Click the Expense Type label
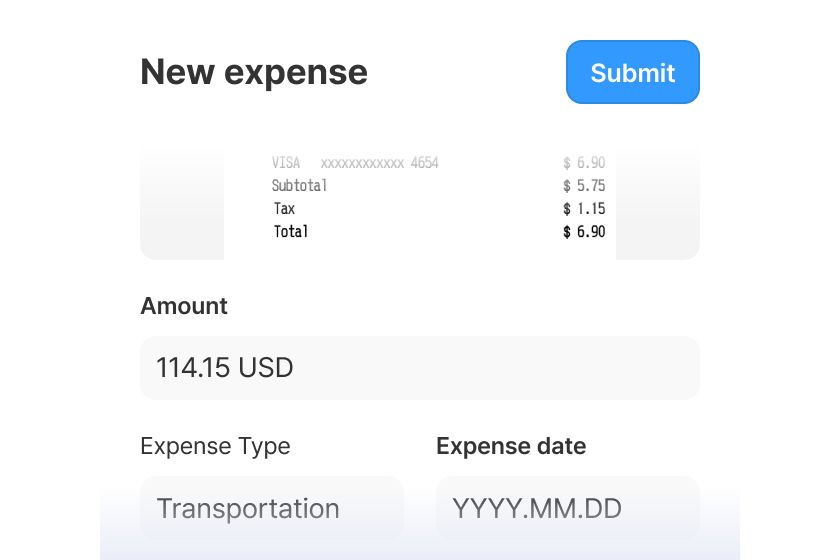The image size is (840, 560). [215, 446]
